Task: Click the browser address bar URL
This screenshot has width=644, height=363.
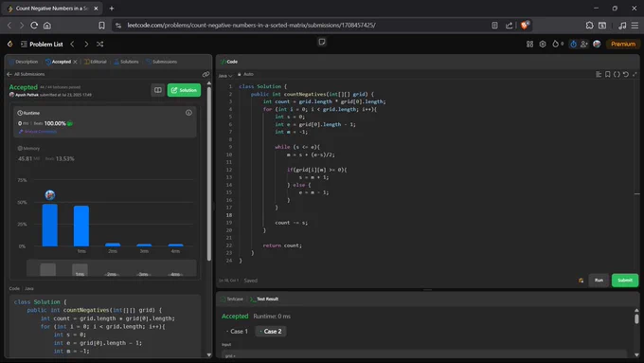Action: [251, 26]
